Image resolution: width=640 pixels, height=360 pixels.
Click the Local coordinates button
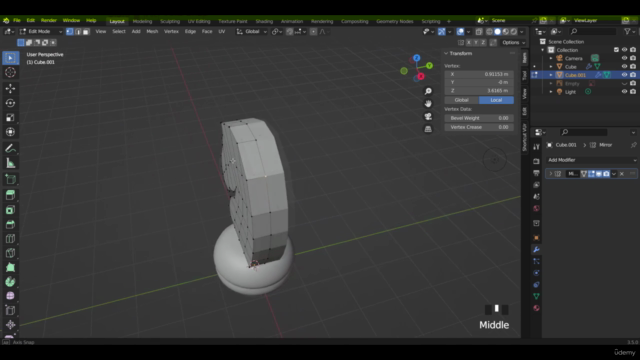(x=496, y=100)
